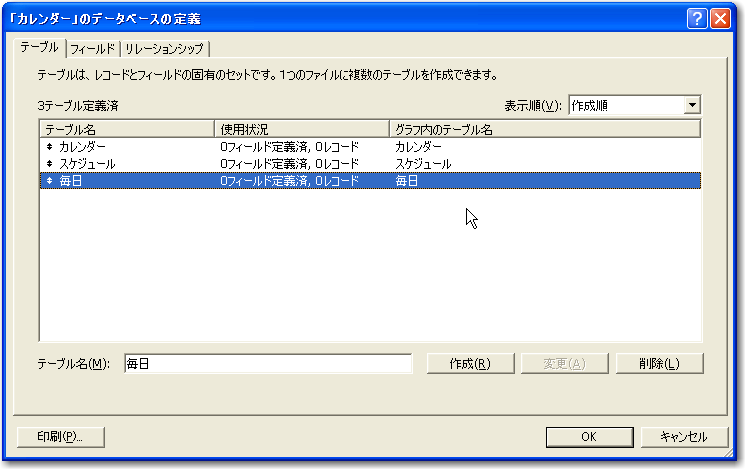The image size is (745, 469).
Task: Select the カレンダー table name in the list
Action: point(82,147)
